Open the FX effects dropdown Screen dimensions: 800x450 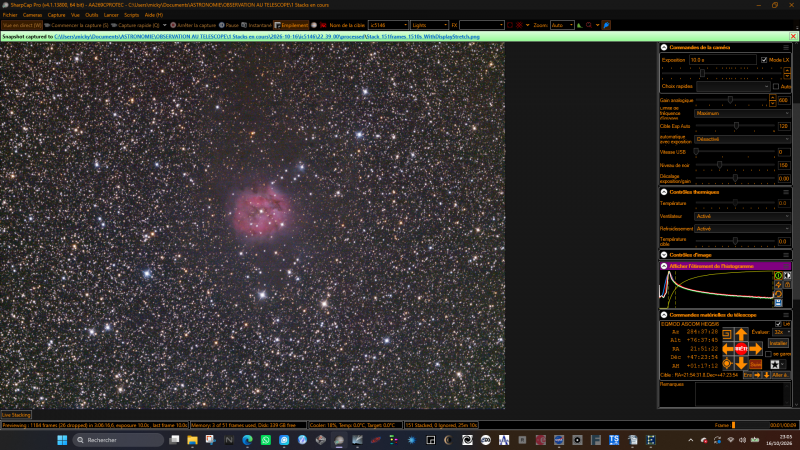pos(481,25)
